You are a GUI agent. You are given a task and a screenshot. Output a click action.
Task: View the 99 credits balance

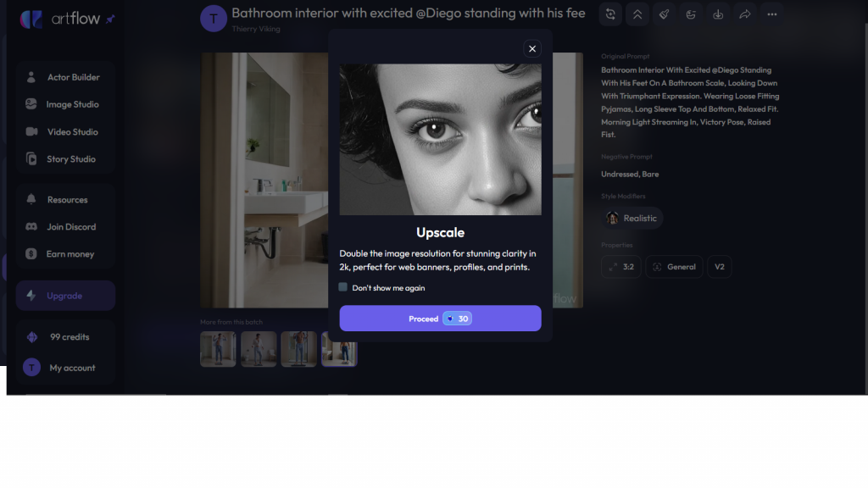65,337
